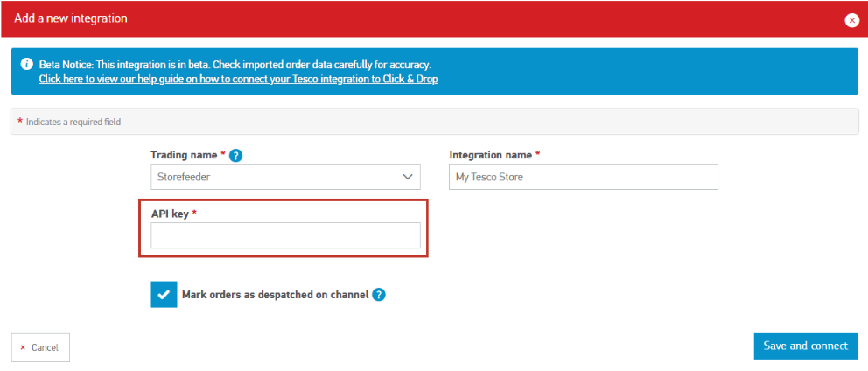868x371 pixels.
Task: Open the Tesco integration help guide link
Action: click(238, 79)
